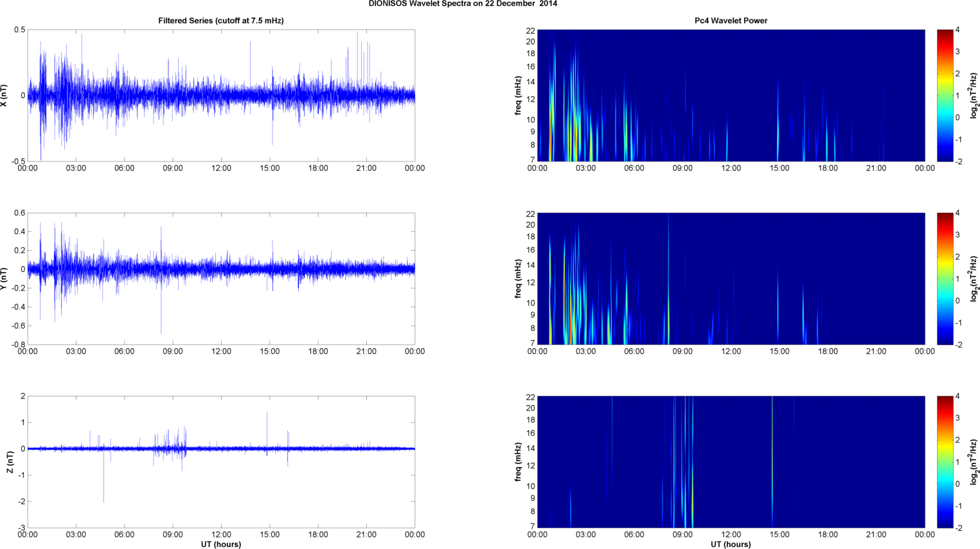Click the colorbar beside the middle spectrogram
This screenshot has width=980, height=549.
coord(945,279)
